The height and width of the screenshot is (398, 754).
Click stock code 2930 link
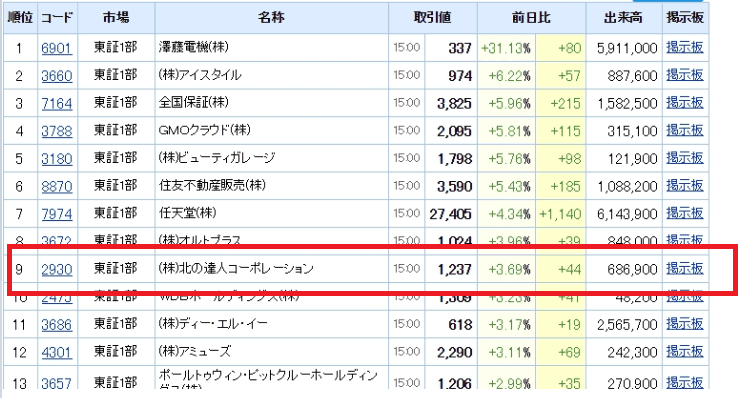pos(57,269)
